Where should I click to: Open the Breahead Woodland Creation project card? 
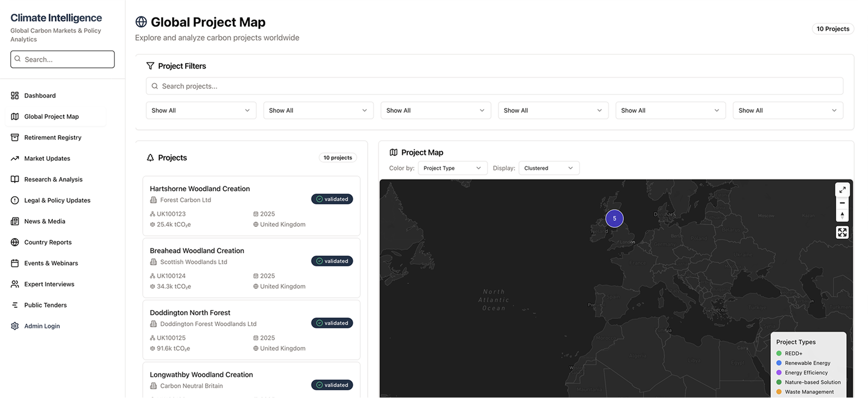point(251,268)
